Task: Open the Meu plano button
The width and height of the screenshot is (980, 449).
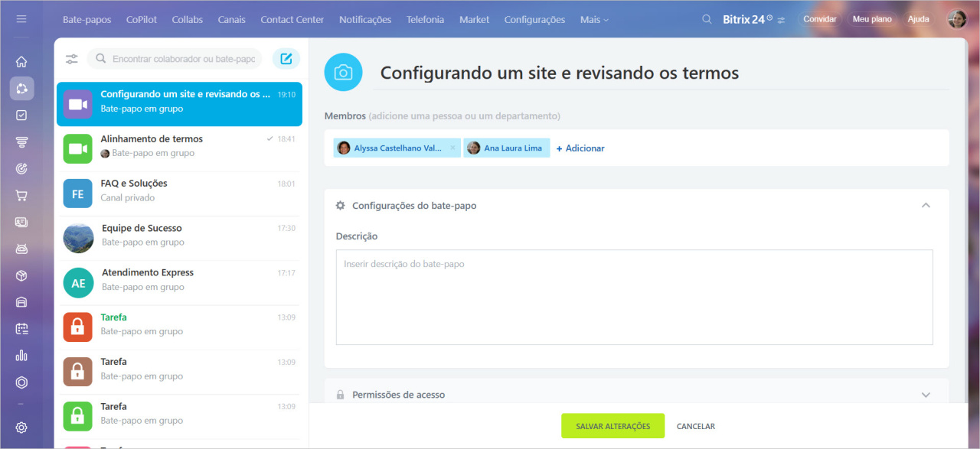Action: pos(872,19)
